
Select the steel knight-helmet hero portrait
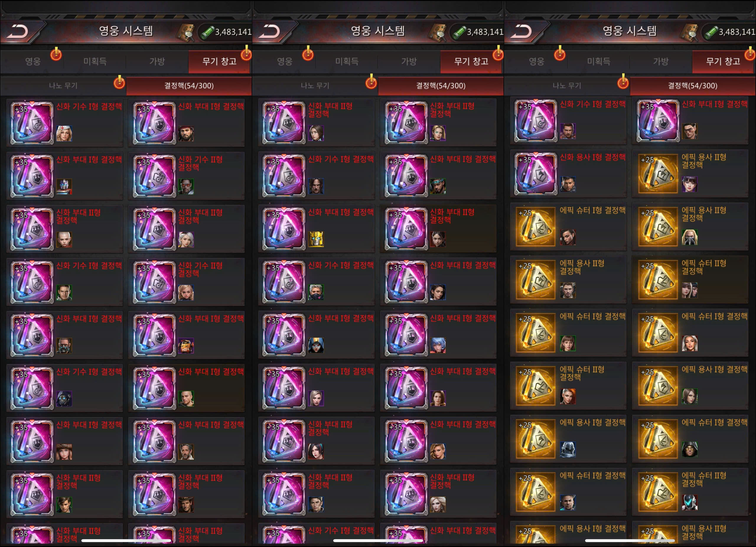(568, 450)
